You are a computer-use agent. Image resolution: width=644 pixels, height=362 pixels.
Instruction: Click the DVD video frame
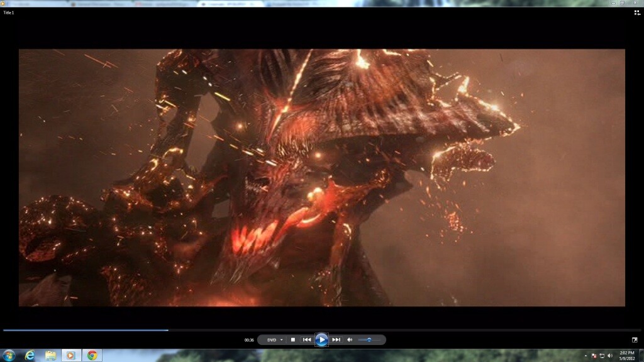[322, 178]
